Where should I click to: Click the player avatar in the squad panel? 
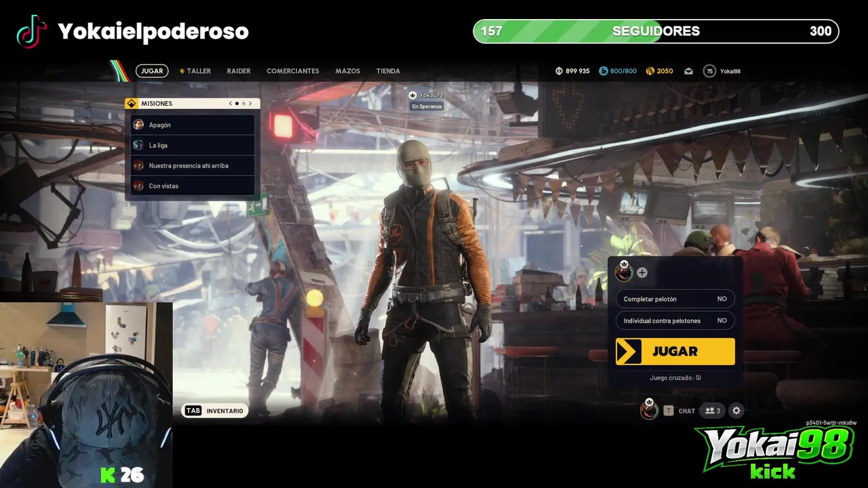pyautogui.click(x=624, y=272)
